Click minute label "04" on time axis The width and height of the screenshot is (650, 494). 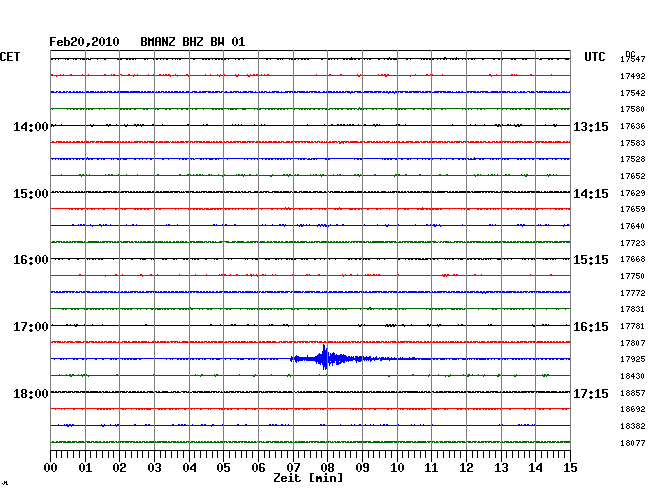[189, 468]
